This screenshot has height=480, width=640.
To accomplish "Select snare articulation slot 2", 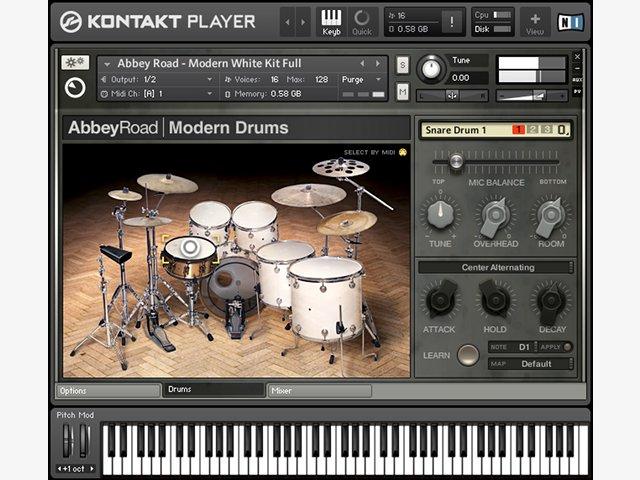I will (x=533, y=130).
